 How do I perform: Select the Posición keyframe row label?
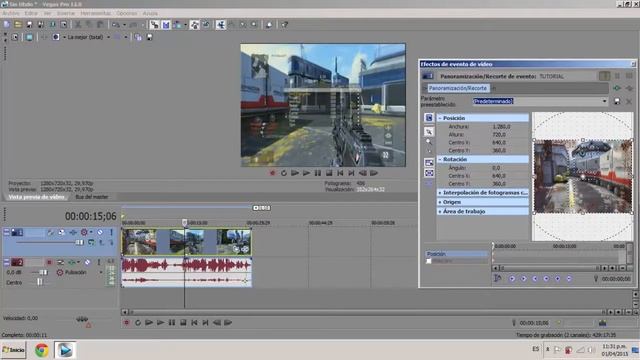coord(456,254)
